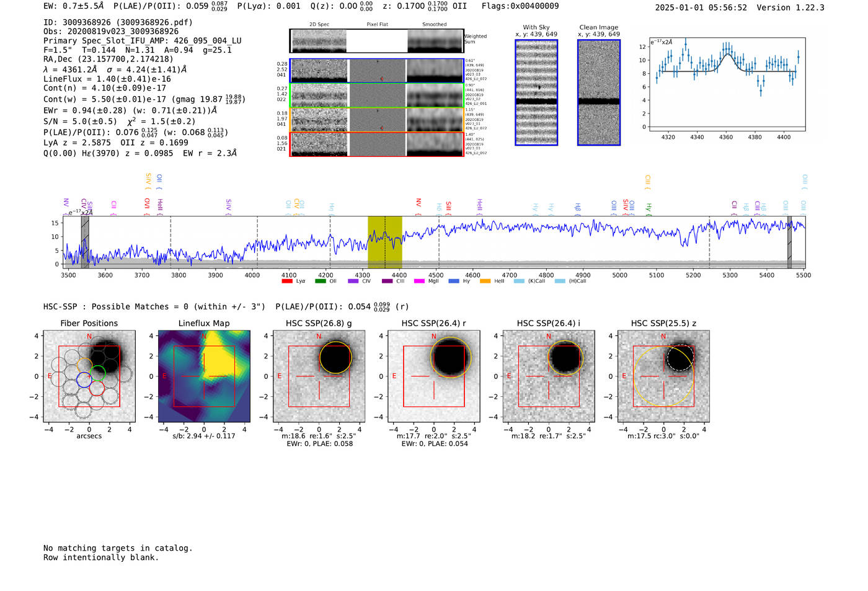Viewport: 868px width, 591px height.
Task: Select the green-bordered 2D spectrum row
Action: coord(377,96)
